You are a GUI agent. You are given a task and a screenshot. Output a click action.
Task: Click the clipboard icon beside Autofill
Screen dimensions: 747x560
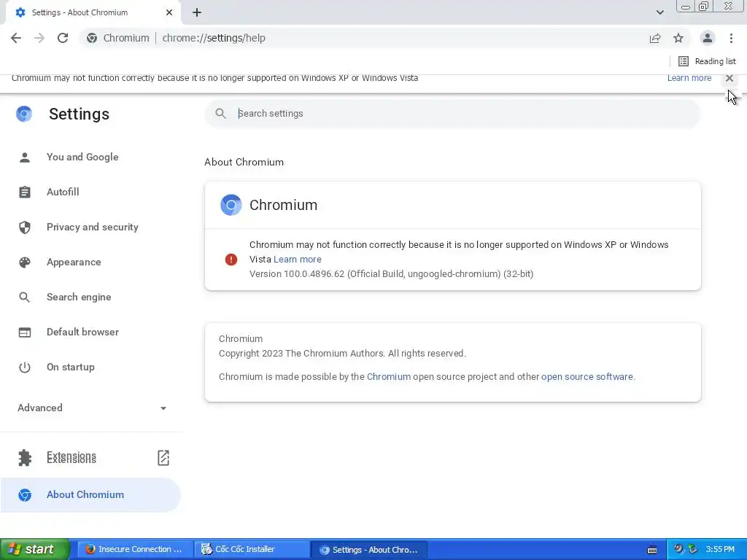tap(25, 192)
